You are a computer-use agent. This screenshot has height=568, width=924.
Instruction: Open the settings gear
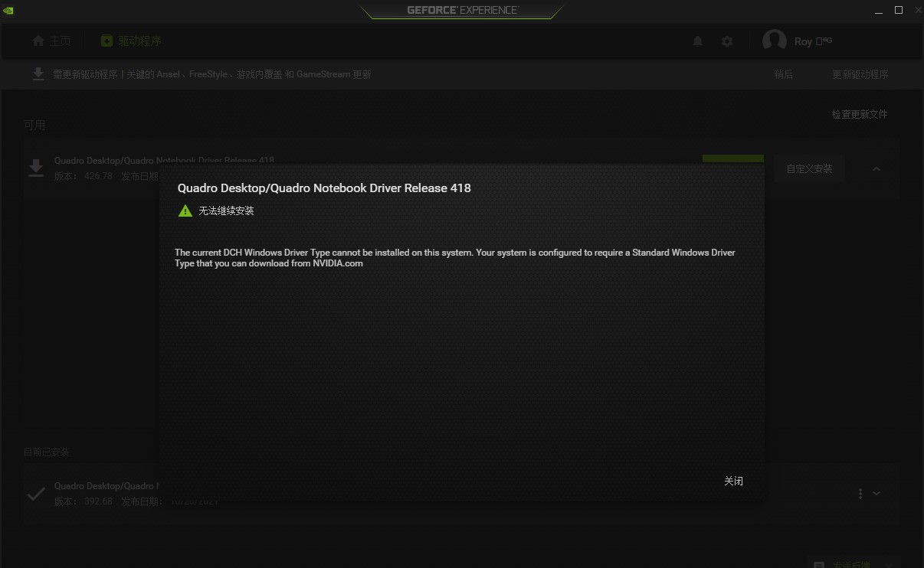tap(727, 41)
